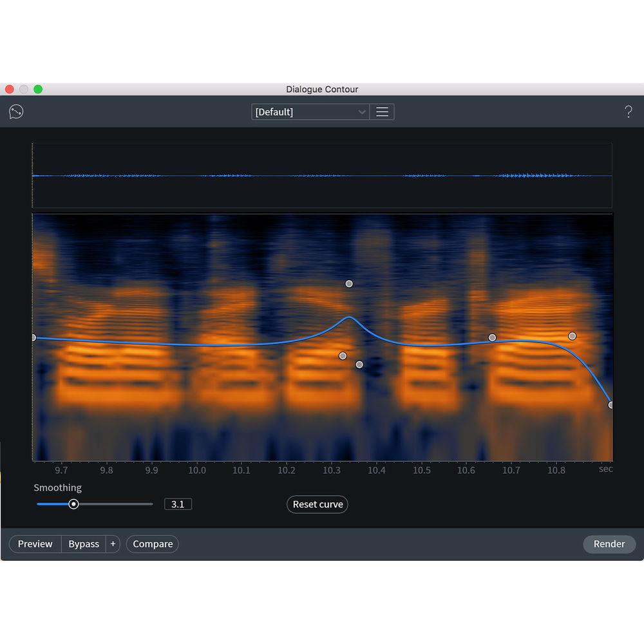Click the waveform overview strip
This screenshot has height=644, width=644.
point(322,175)
